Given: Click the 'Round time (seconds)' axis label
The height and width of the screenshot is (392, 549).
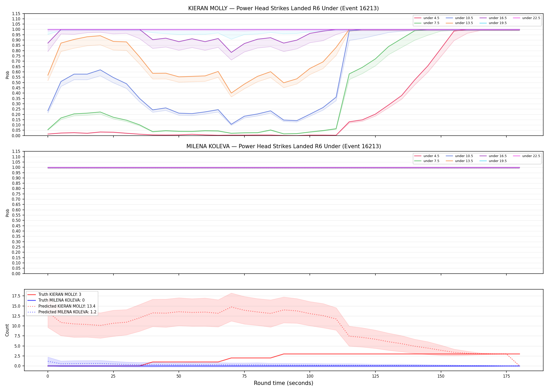Looking at the screenshot, I should pos(283,383).
